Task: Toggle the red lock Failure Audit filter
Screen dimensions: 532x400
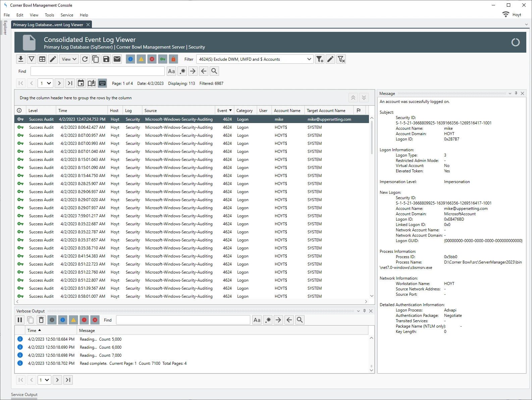Action: pyautogui.click(x=173, y=59)
